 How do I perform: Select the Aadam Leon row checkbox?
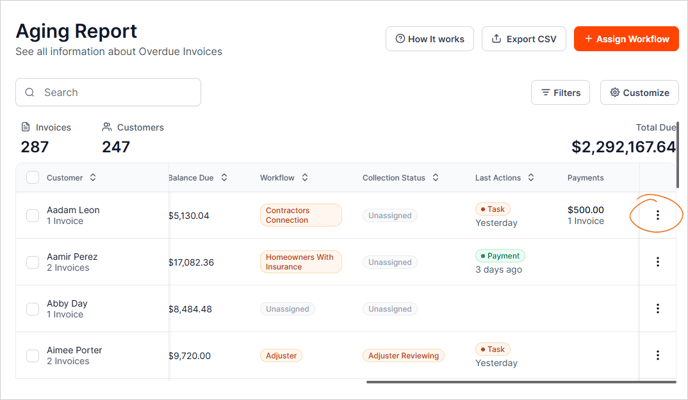[x=32, y=215]
